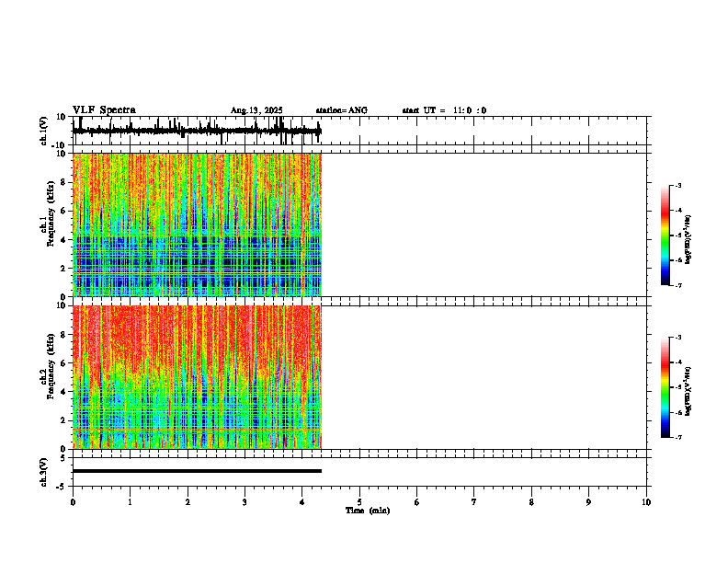Click the "-3" label on ch.1 color scale
Viewport: 728px width, 563px height.
coord(677,186)
